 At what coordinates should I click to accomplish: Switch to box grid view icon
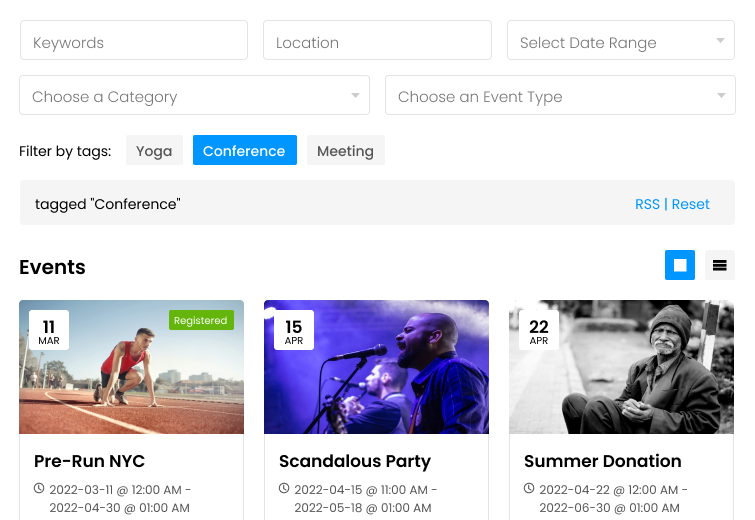[x=679, y=265]
